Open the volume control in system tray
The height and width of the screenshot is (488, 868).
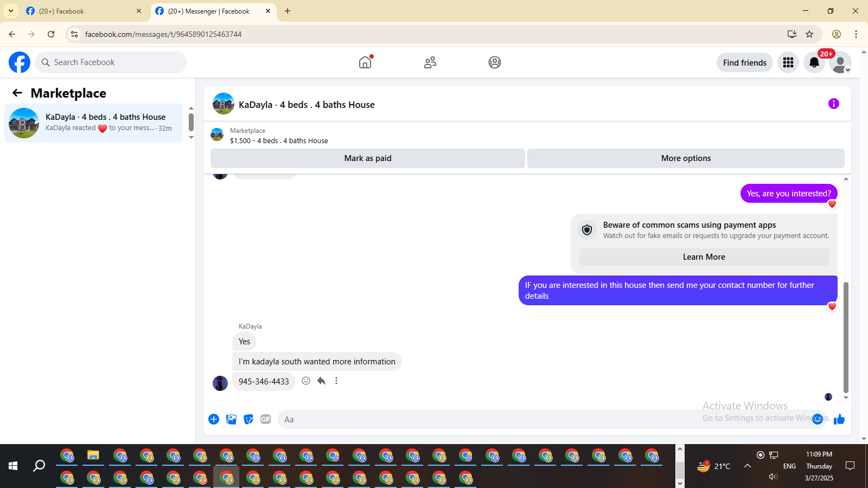click(x=774, y=477)
